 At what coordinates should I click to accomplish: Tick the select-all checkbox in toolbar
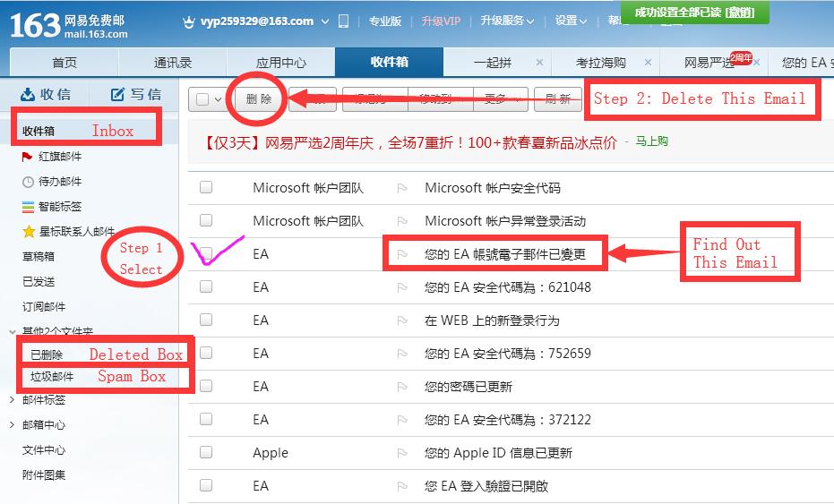202,99
